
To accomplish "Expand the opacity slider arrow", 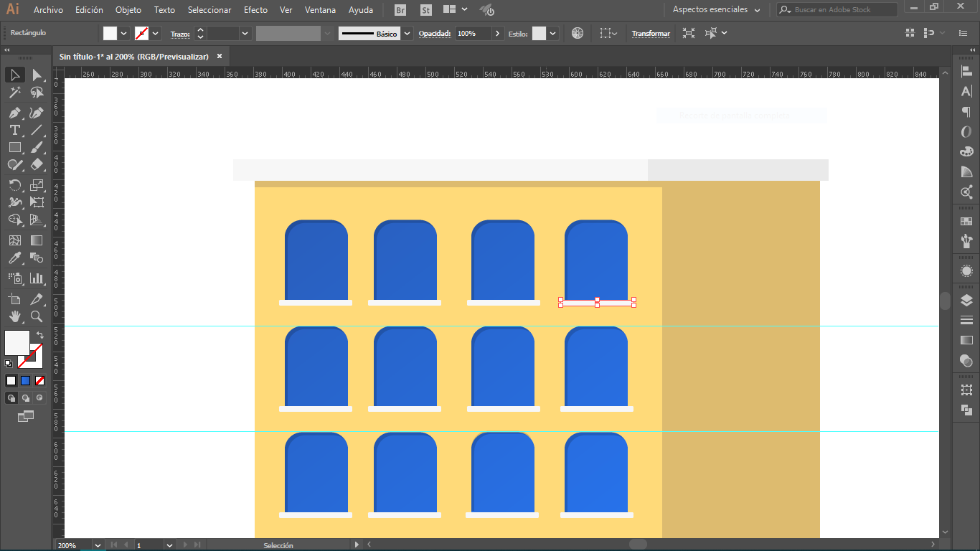I will [497, 33].
